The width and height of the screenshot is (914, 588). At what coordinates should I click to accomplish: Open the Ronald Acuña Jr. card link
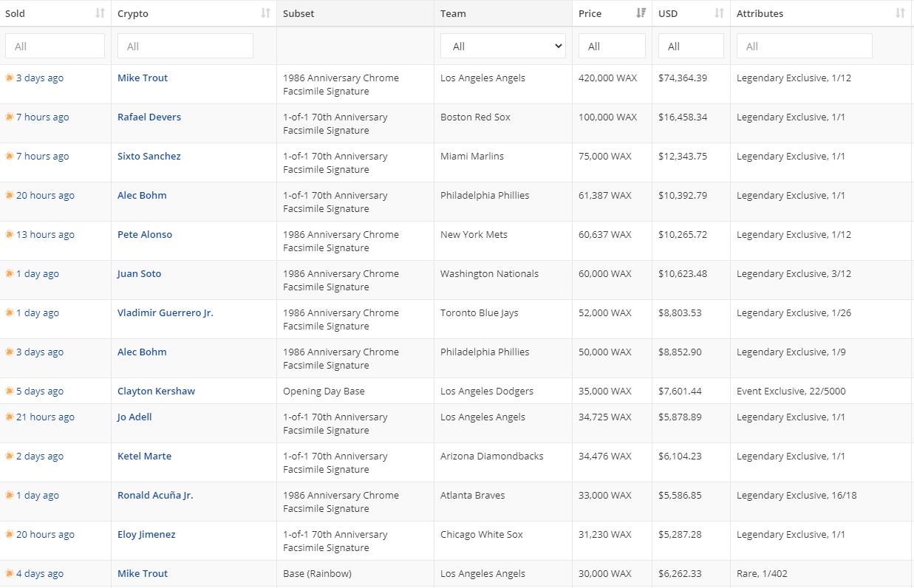click(x=155, y=495)
